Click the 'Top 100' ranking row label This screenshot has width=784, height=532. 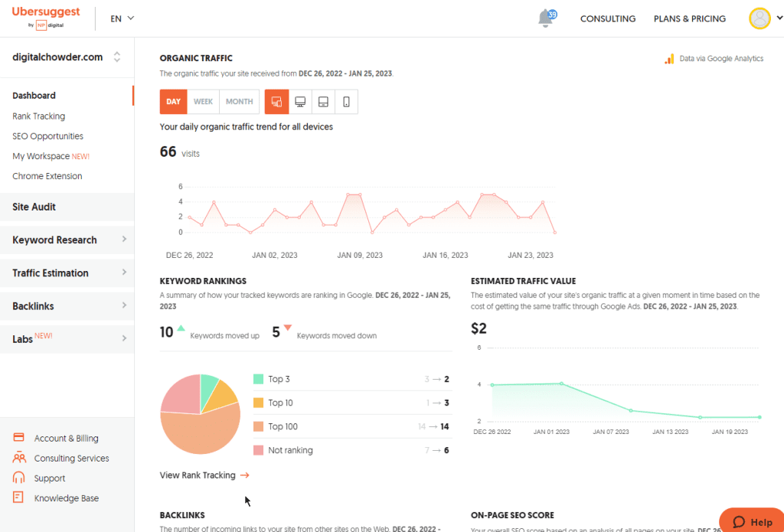[283, 426]
